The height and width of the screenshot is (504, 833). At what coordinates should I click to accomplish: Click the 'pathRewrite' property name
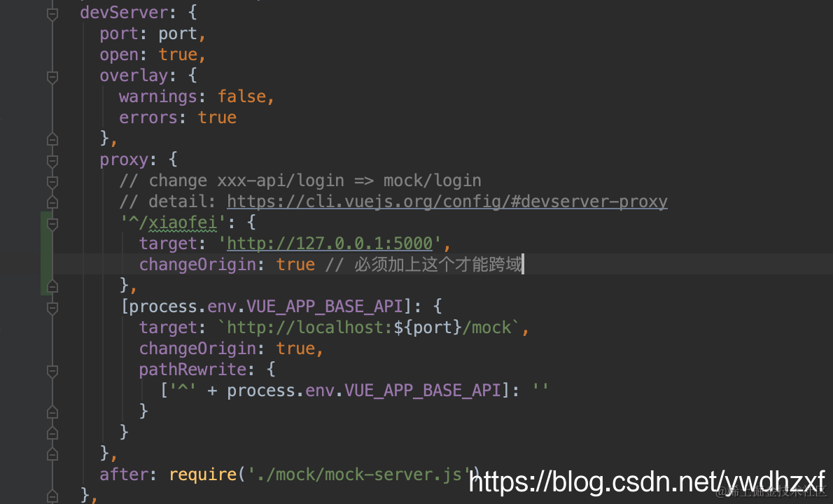pyautogui.click(x=192, y=370)
